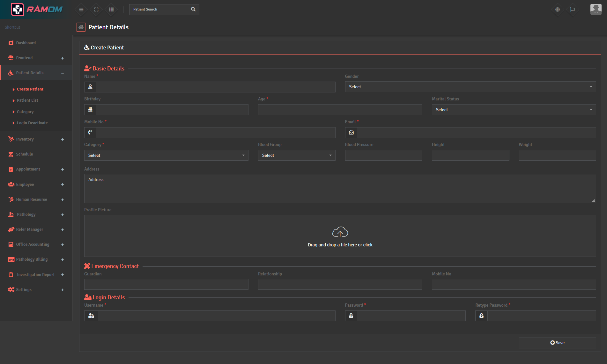The height and width of the screenshot is (364, 607).
Task: Open the Blood Group dropdown
Action: (296, 155)
